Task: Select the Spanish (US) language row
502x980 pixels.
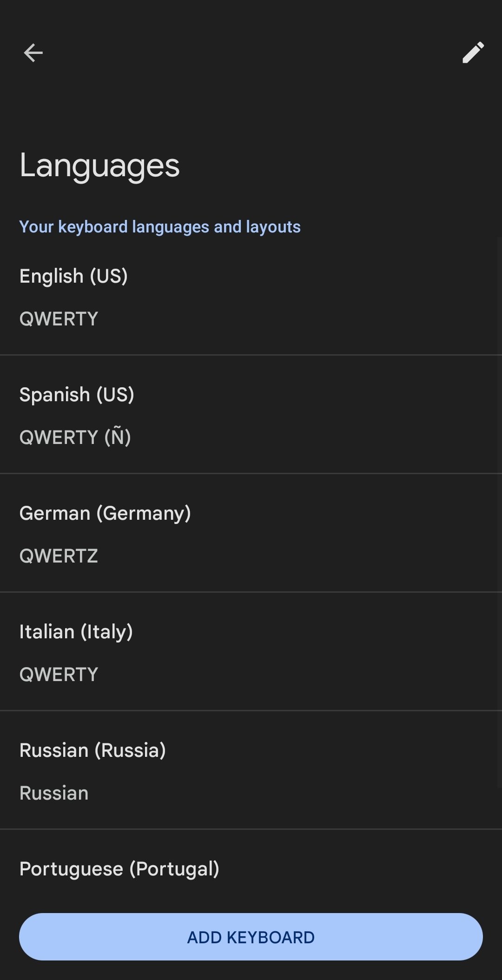Action: coord(251,415)
